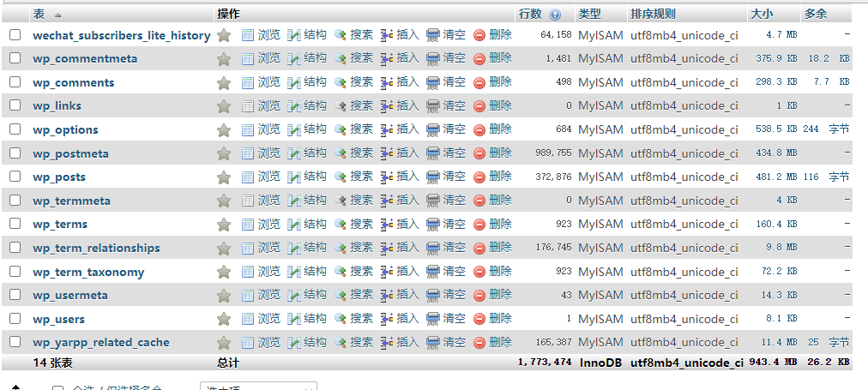Red drop icon in wp_links row
Screen dimensions: 868x390
point(479,106)
